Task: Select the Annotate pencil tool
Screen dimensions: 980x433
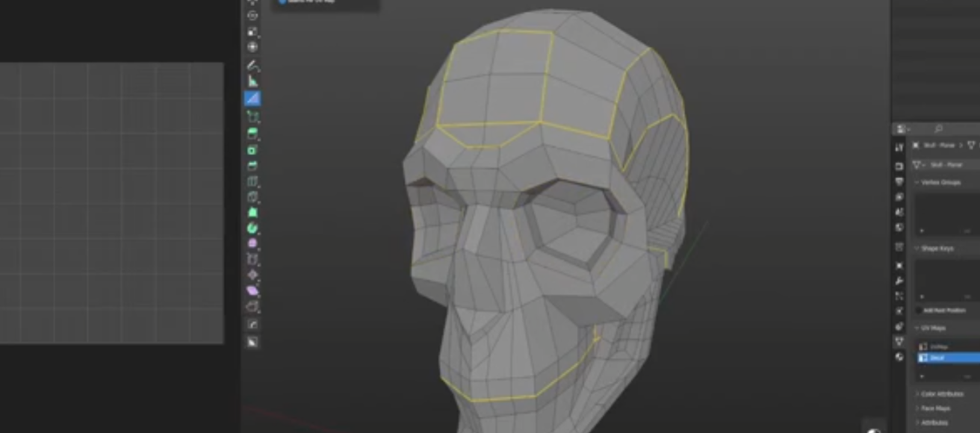Action: tap(252, 66)
